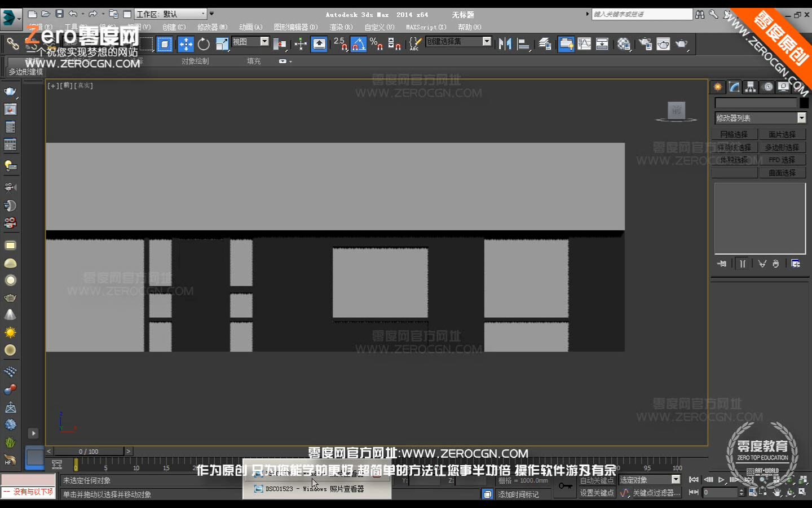Click the 面片选择 modifier button

point(782,134)
